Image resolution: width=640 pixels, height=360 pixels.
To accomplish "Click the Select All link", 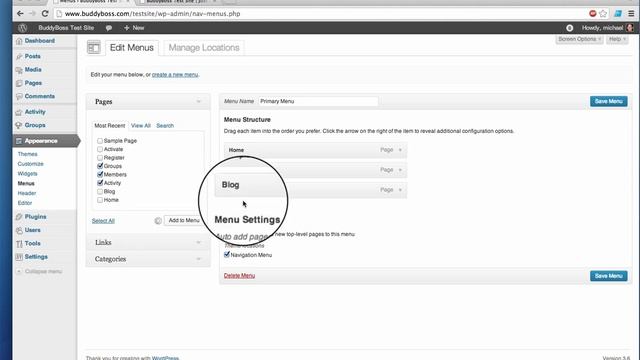I will click(x=103, y=221).
